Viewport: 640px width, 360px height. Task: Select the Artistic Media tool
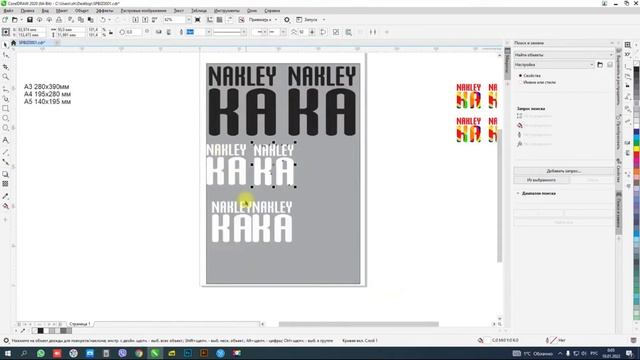tap(6, 99)
